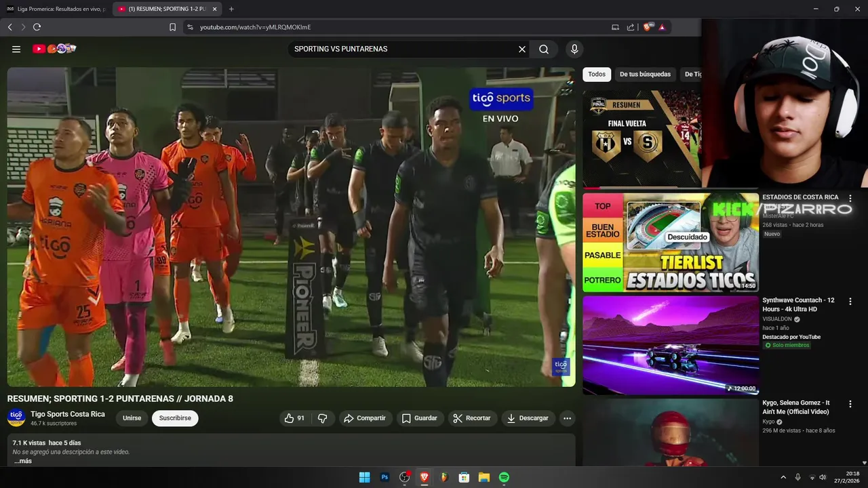
Task: Clear the search box text
Action: pos(522,49)
